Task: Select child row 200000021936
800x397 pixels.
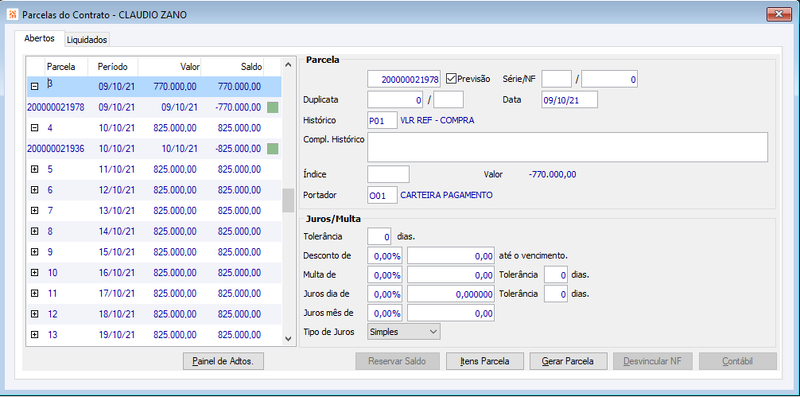Action: 154,148
